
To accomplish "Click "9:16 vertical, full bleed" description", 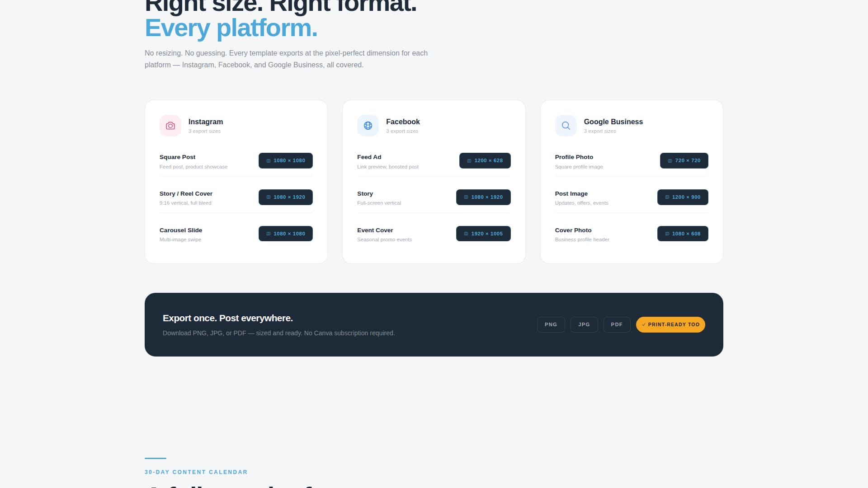I will pyautogui.click(x=185, y=203).
